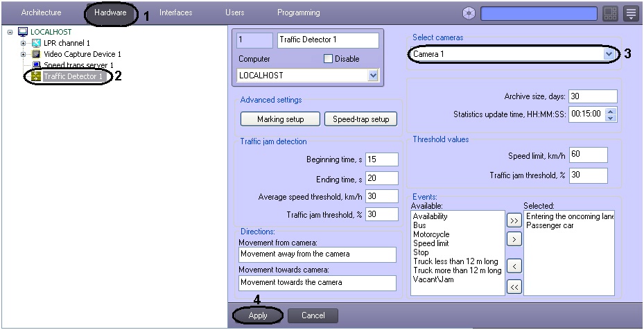Click the Movement from camera field
This screenshot has height=330, width=644.
pyautogui.click(x=317, y=254)
